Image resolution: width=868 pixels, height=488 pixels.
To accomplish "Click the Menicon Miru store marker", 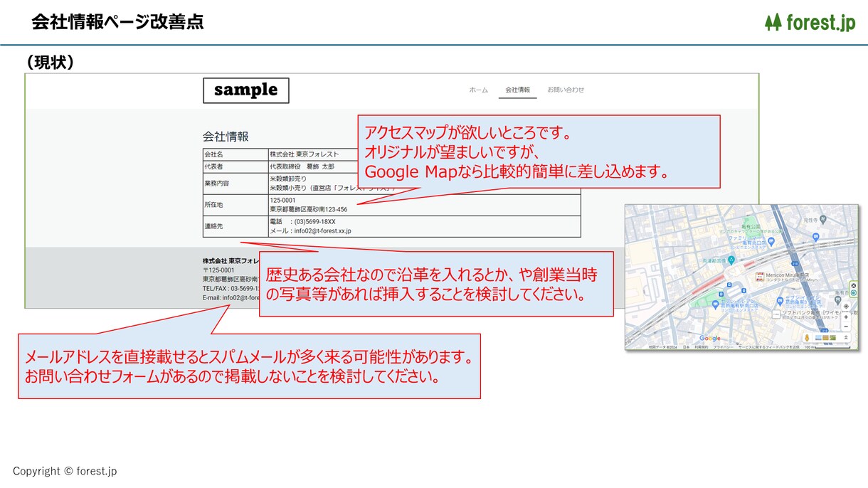I will 760,277.
